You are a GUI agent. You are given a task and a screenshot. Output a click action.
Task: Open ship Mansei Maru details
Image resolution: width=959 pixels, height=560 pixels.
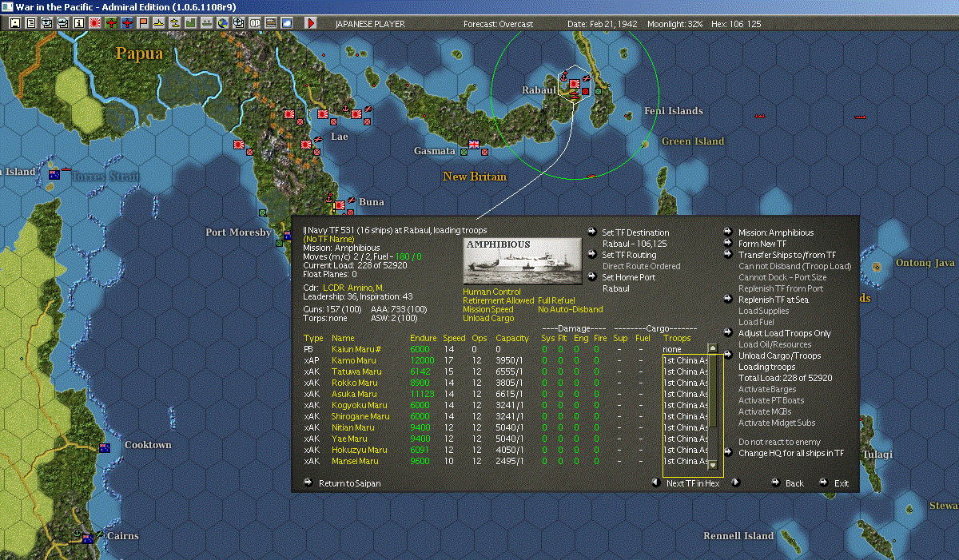356,462
